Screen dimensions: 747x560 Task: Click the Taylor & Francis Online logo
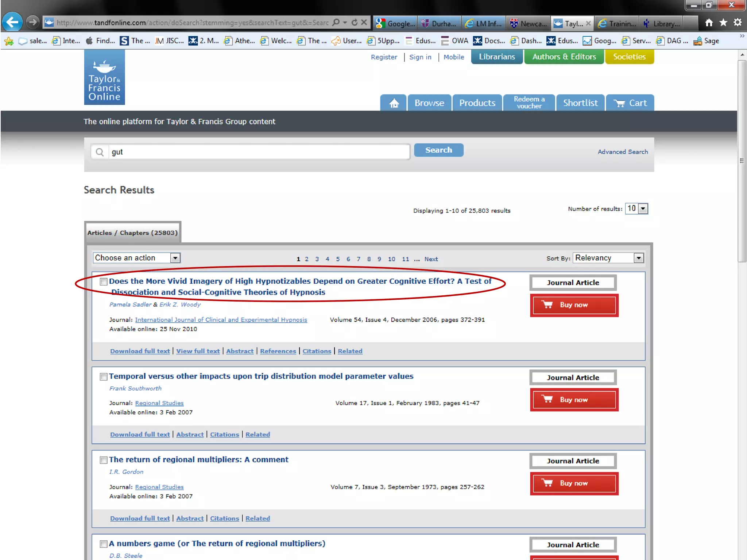(104, 77)
